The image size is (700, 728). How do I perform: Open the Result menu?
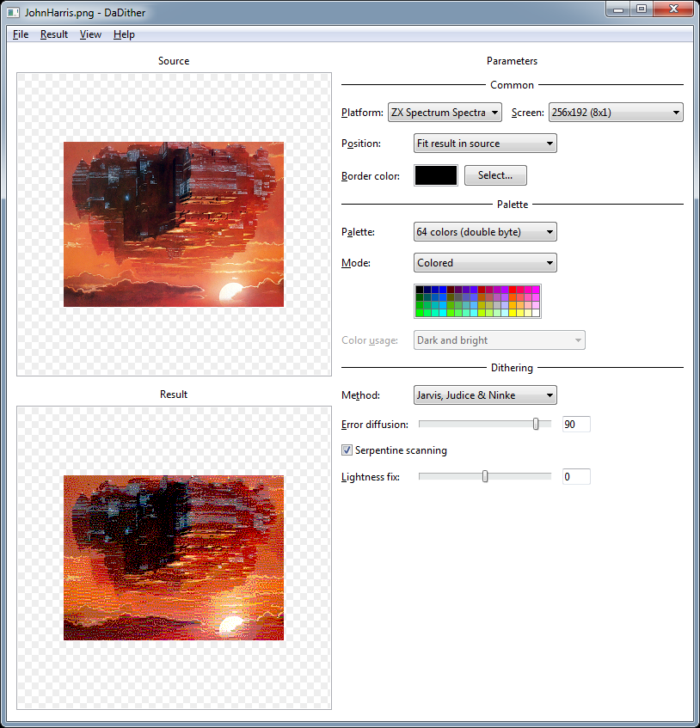tap(54, 34)
